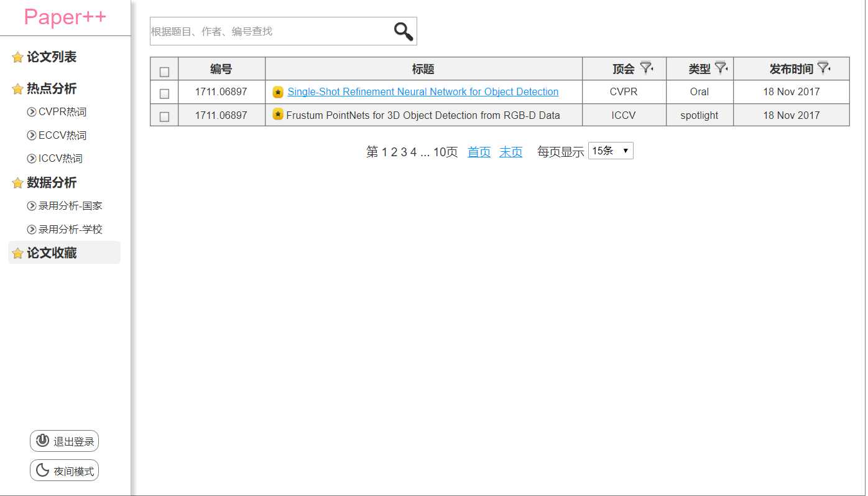Go to page 10 in pagination

click(440, 152)
